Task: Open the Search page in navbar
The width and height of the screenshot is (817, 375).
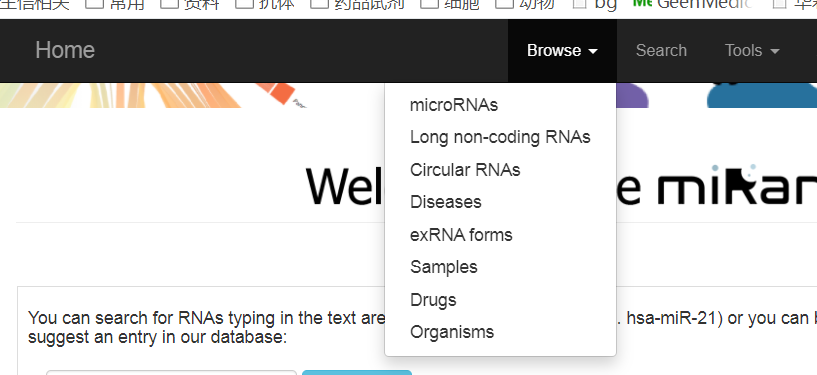Action: click(x=661, y=51)
